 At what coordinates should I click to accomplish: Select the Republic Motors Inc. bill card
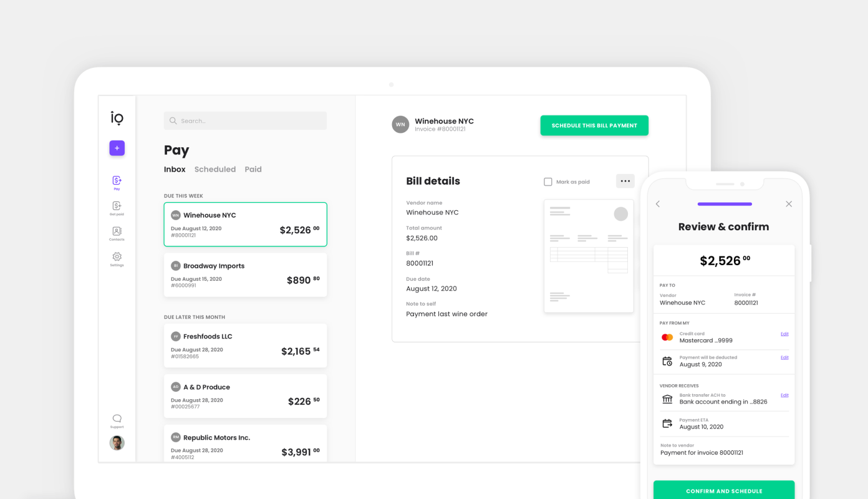pyautogui.click(x=245, y=443)
